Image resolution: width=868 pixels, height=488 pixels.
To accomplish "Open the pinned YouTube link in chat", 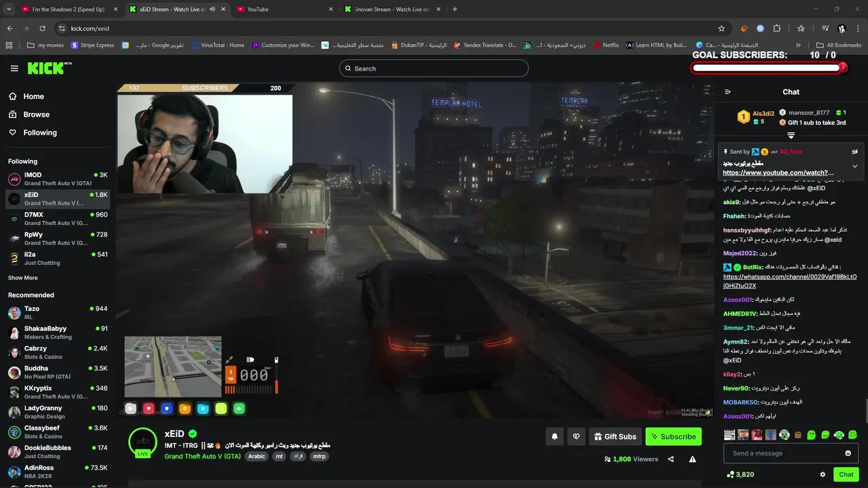I will (778, 173).
